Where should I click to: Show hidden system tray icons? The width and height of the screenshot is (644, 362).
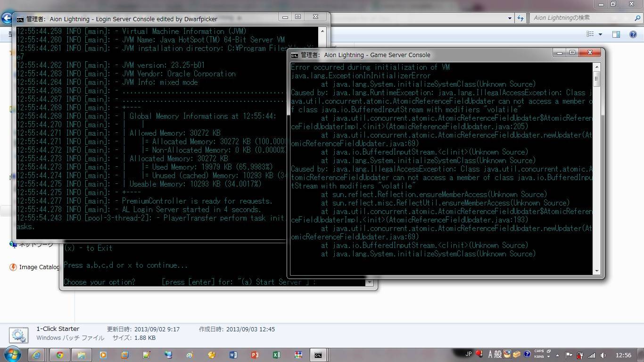click(557, 355)
